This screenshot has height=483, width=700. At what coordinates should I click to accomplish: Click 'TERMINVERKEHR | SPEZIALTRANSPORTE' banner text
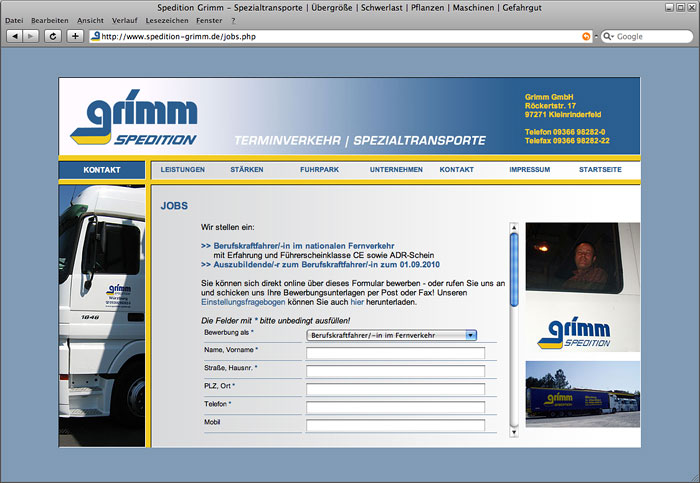click(360, 141)
